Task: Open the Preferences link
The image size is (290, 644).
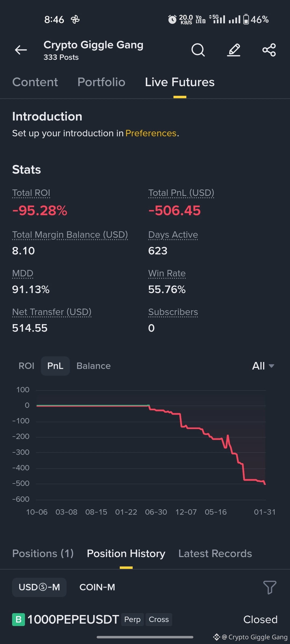Action: coord(151,133)
